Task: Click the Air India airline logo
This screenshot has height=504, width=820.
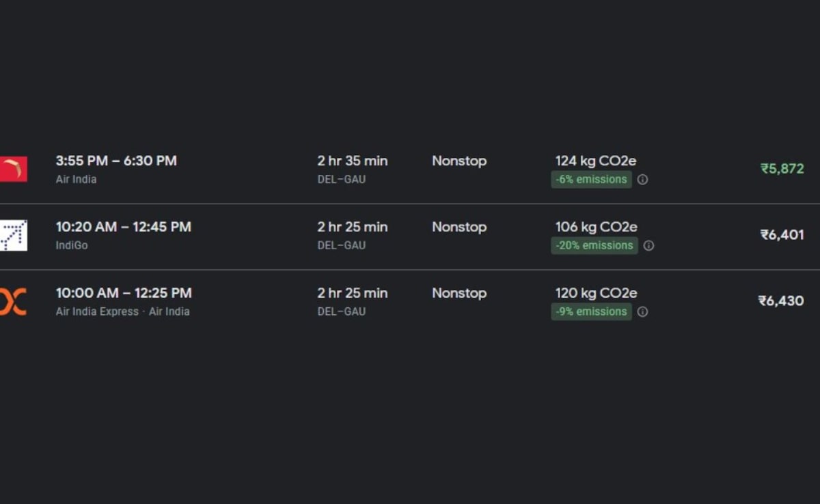Action: [x=13, y=169]
